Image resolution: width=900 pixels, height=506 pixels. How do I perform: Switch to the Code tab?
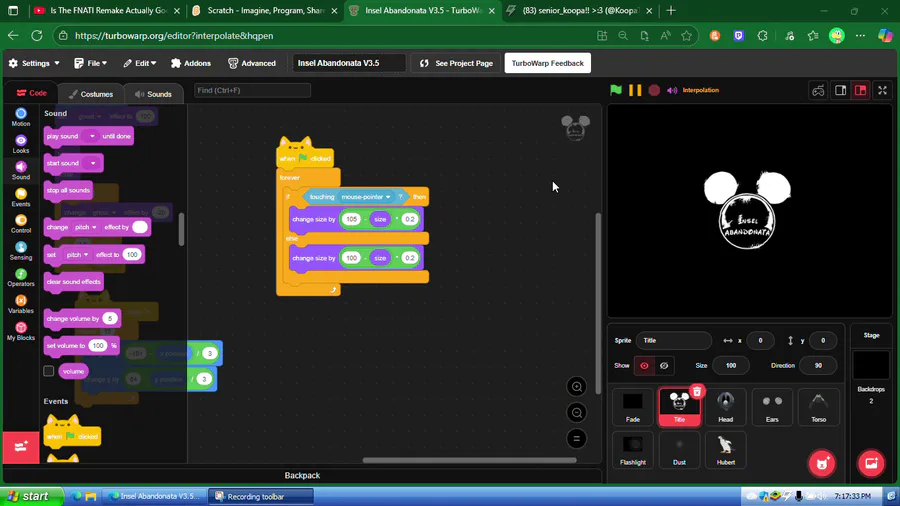point(32,93)
